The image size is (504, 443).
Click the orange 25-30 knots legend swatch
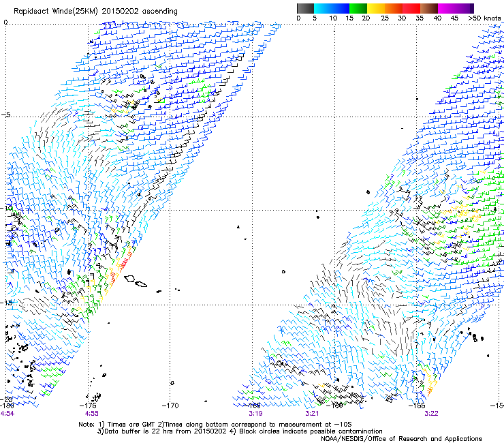[x=394, y=8]
